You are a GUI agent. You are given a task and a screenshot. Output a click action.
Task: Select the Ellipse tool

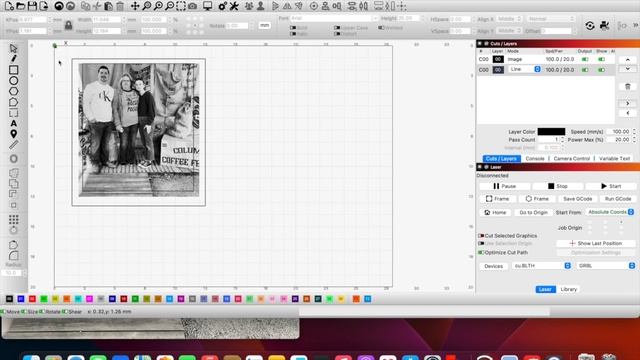click(x=13, y=80)
